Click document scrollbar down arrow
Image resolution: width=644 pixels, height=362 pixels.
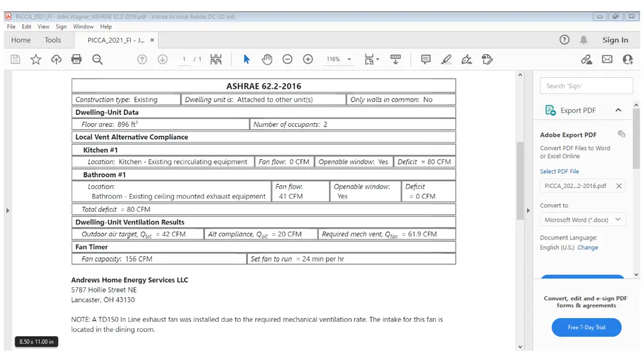click(x=520, y=347)
